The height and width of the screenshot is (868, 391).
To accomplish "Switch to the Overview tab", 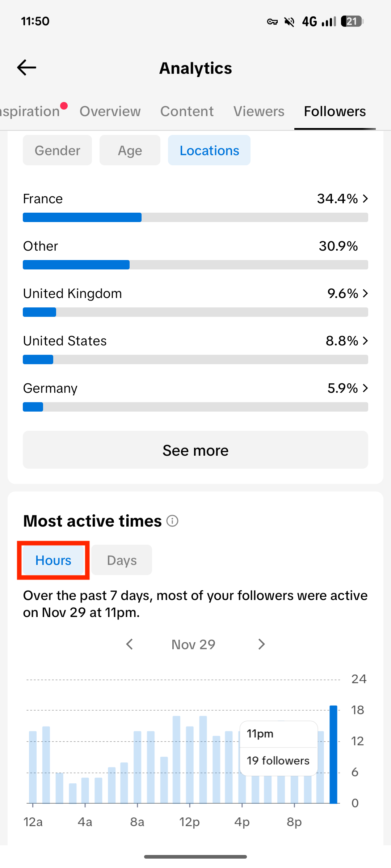I will click(110, 111).
